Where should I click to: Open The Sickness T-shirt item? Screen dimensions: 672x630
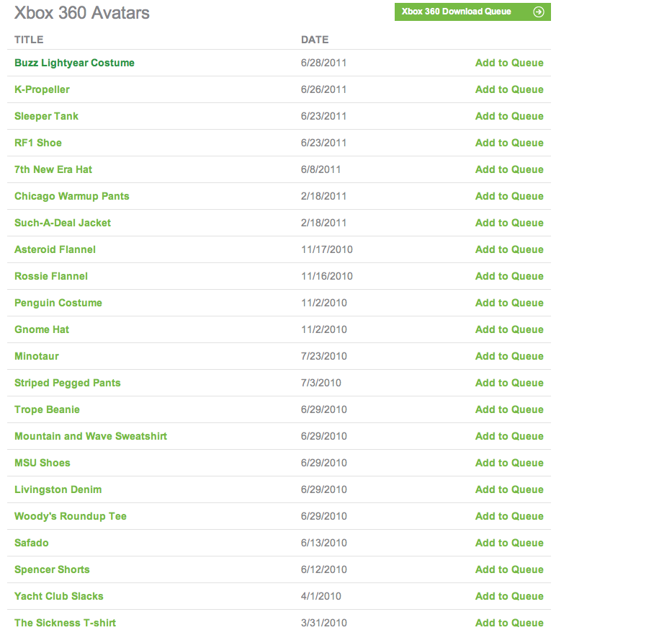click(x=65, y=623)
